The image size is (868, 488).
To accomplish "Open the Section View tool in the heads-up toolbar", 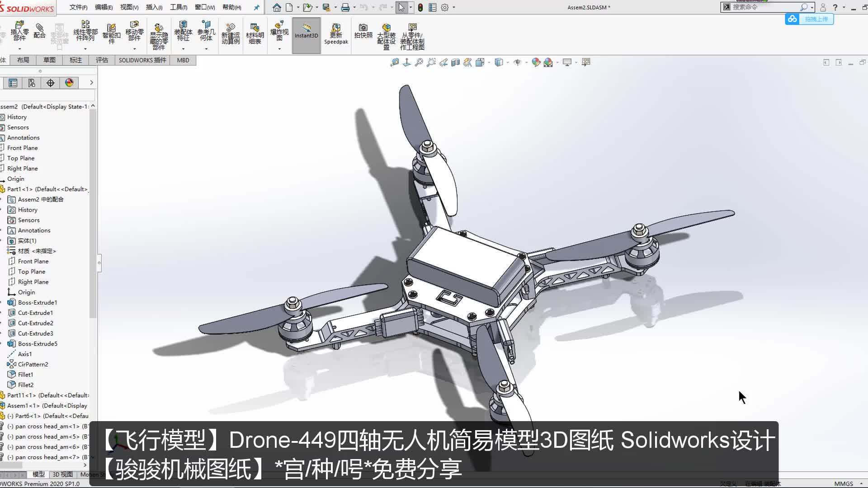I will (x=456, y=62).
